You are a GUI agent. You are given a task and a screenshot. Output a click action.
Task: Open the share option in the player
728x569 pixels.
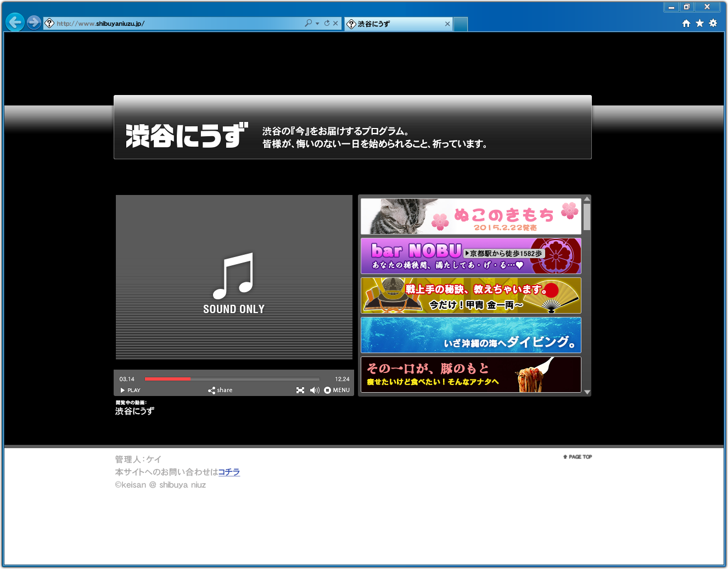coord(220,390)
